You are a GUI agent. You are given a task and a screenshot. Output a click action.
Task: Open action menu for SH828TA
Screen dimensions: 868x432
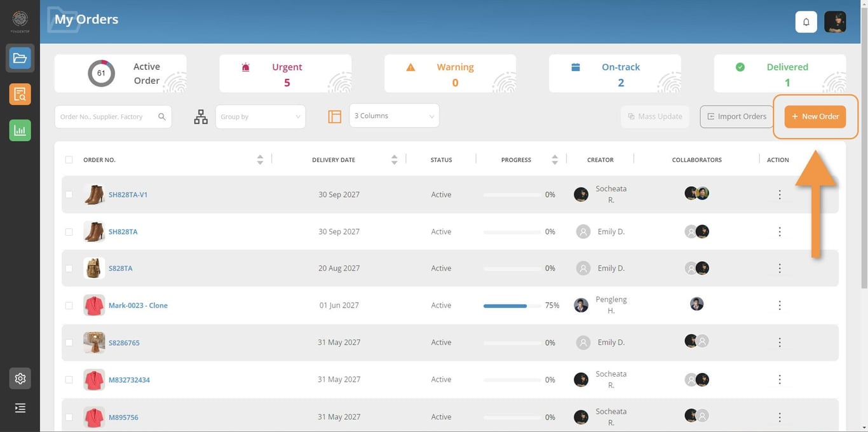(780, 232)
